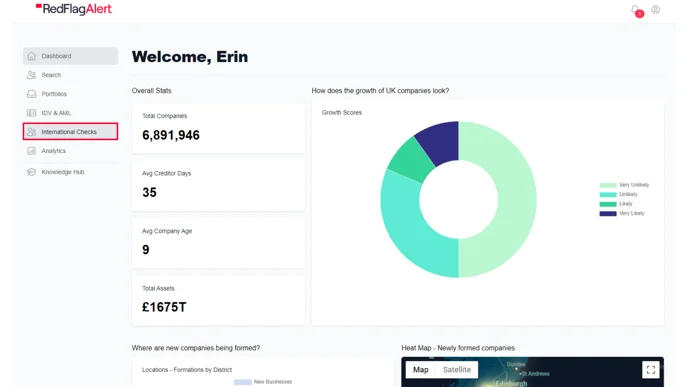Switch heat map to Satellite view
This screenshot has width=688, height=387.
(457, 369)
